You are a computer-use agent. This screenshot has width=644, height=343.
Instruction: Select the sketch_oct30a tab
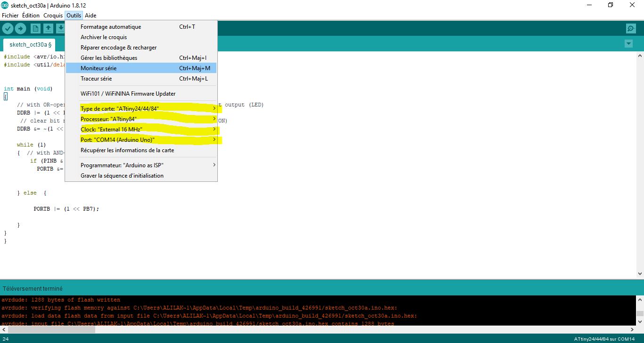tap(30, 45)
